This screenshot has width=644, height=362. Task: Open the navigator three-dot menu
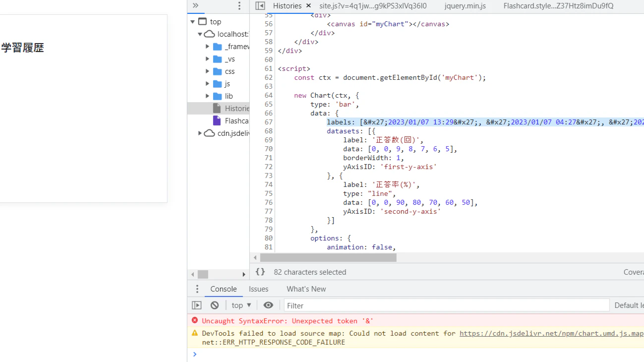[239, 6]
